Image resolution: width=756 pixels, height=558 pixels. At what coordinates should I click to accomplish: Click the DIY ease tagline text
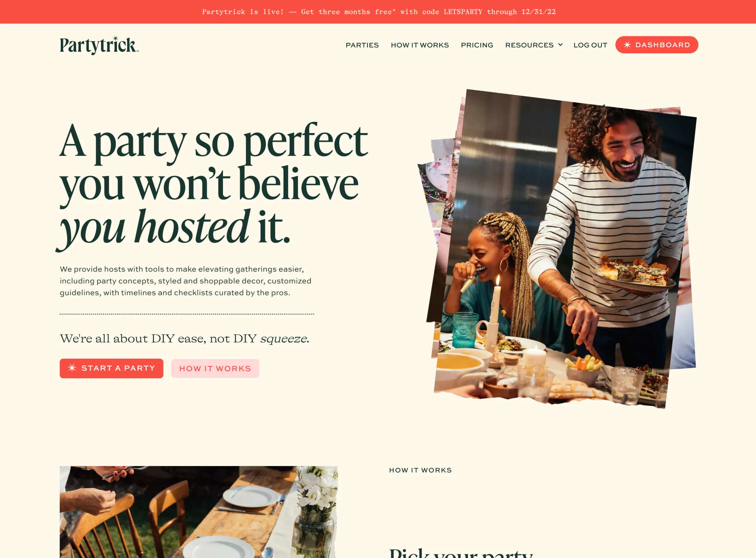(x=184, y=339)
